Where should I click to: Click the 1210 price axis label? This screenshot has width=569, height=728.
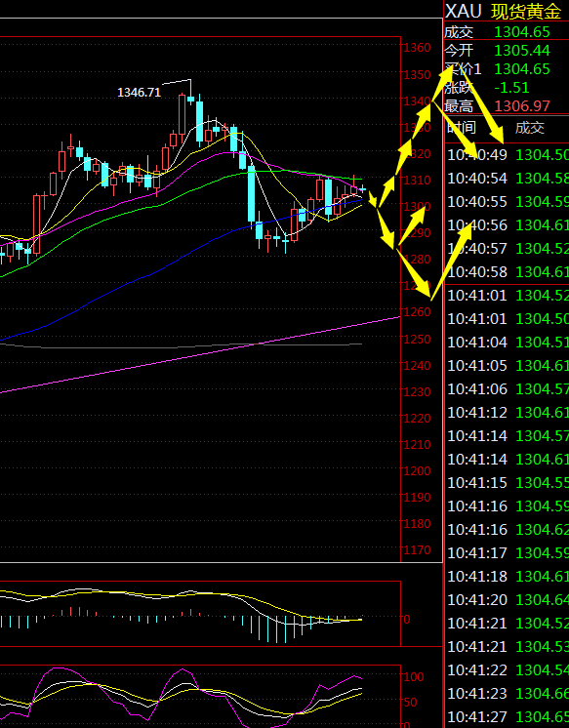417,445
